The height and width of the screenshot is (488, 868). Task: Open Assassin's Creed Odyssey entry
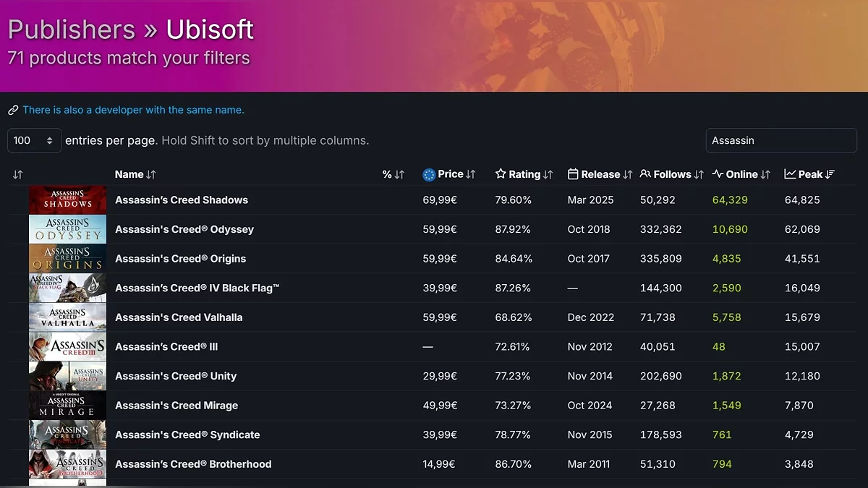click(x=184, y=229)
